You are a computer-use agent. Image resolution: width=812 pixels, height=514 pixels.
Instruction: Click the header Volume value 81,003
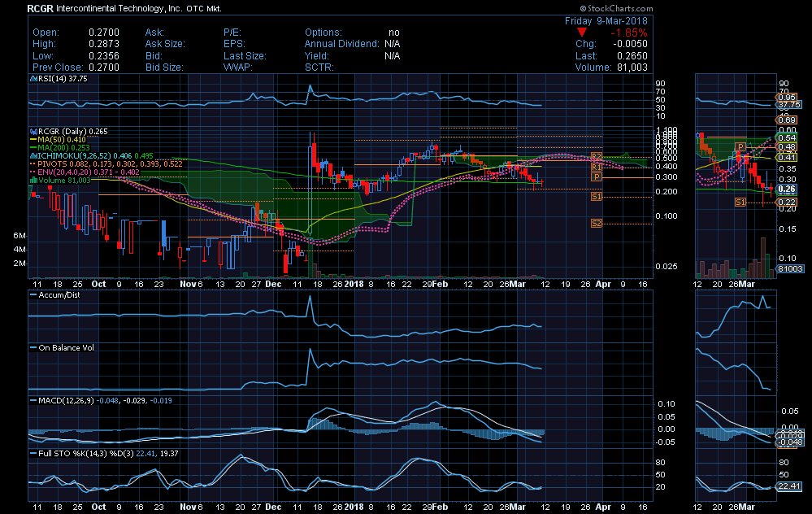click(632, 68)
